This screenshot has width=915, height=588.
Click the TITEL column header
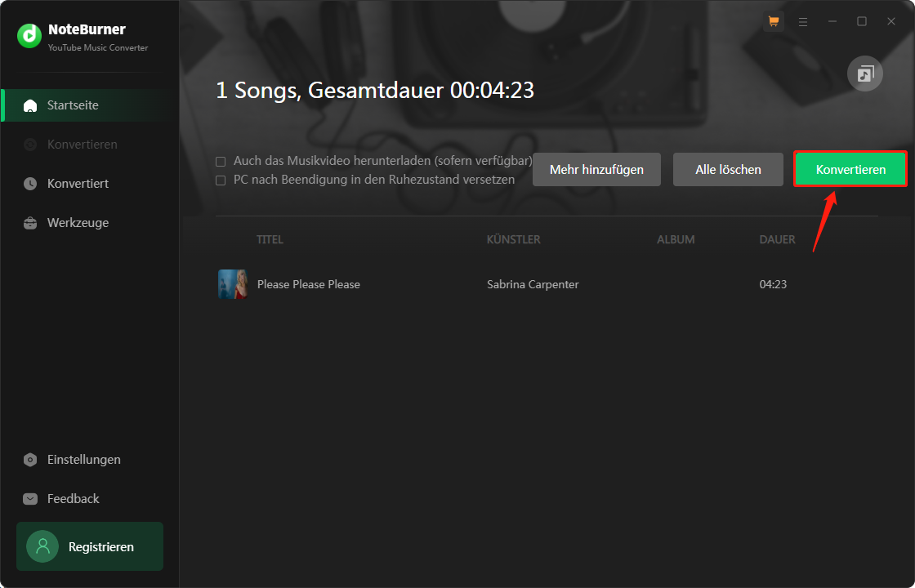[x=270, y=240]
